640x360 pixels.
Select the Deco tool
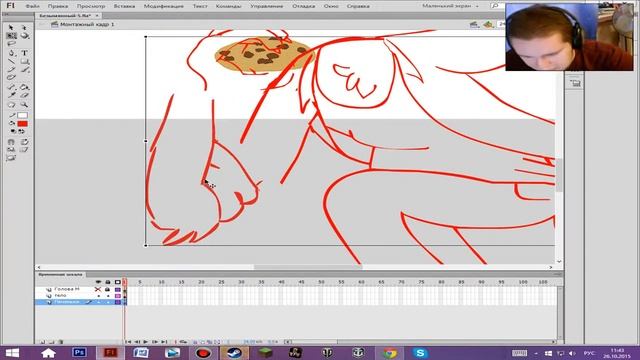[x=11, y=78]
